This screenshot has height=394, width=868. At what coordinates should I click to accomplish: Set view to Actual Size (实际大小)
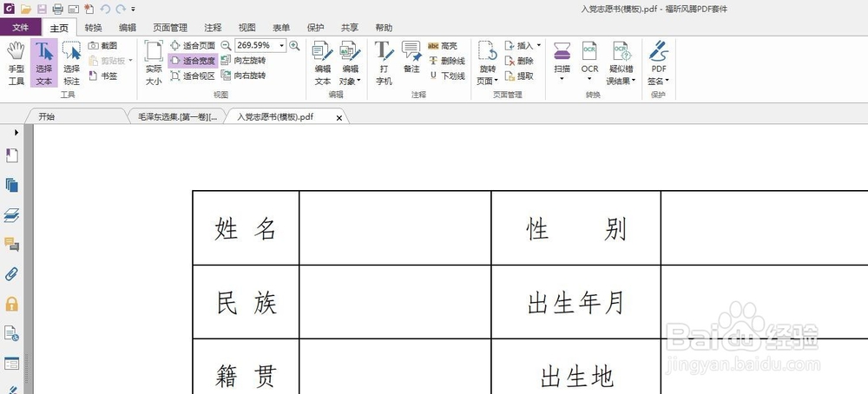[154, 63]
